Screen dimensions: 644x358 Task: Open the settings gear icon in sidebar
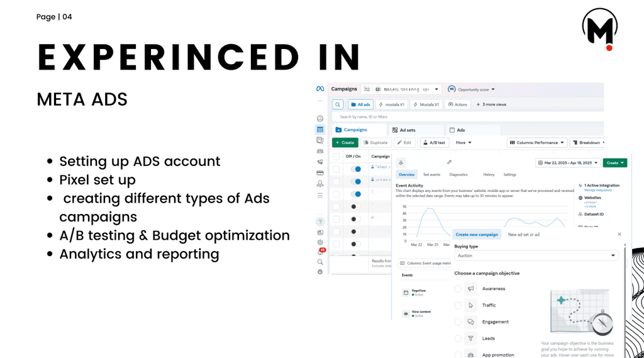(x=320, y=242)
